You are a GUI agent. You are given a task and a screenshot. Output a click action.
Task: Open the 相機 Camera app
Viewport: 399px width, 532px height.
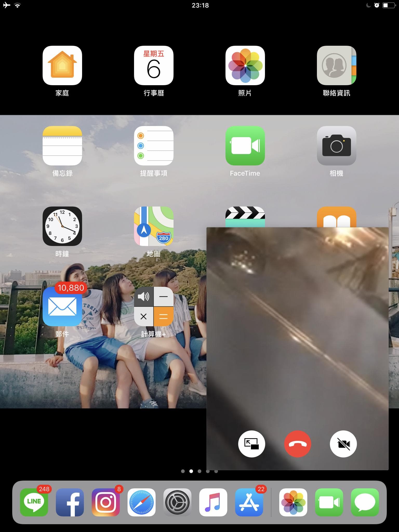336,146
